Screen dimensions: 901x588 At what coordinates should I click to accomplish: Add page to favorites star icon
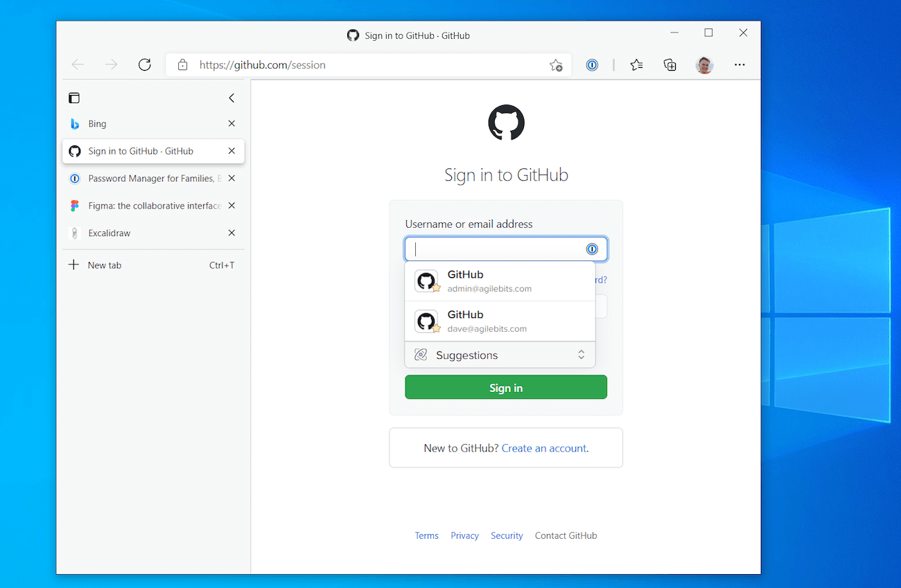pos(556,65)
